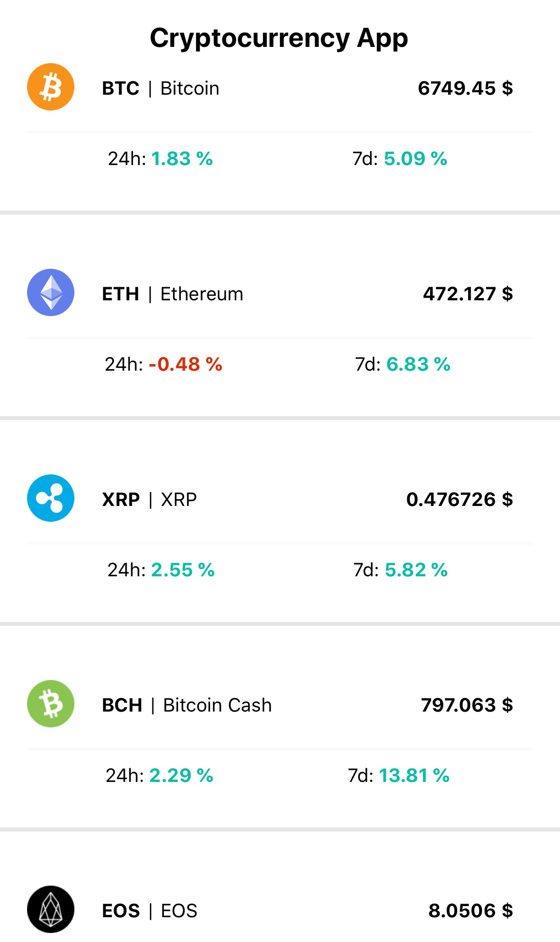Viewport: 560px width, 942px height.
Task: Click the BCH ticker label
Action: tap(122, 705)
